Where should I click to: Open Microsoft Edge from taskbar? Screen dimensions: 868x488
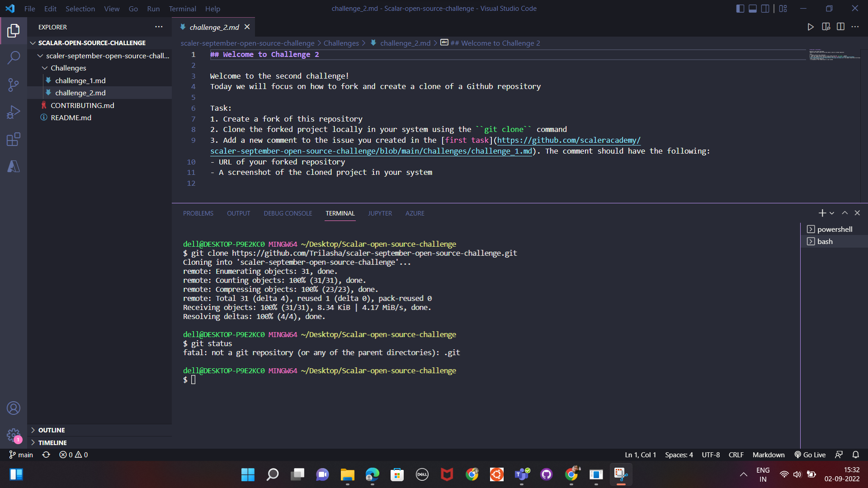click(372, 474)
